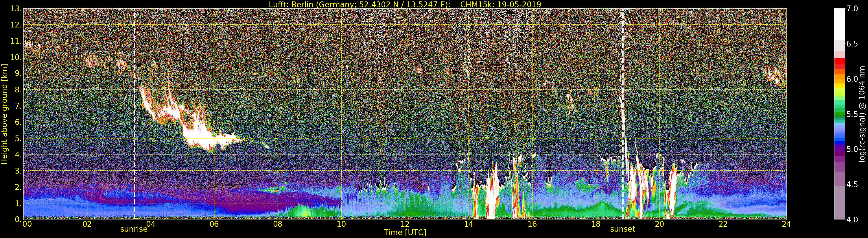This screenshot has height=238, width=868.
Task: Click the height axis tick '9.'
Action: (18, 73)
